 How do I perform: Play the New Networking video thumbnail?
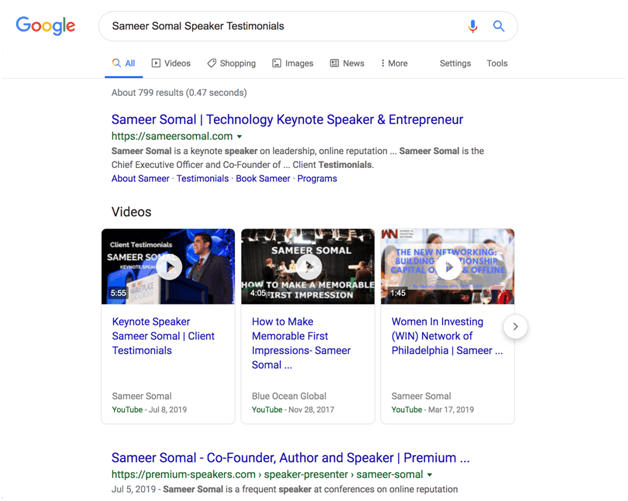[448, 267]
